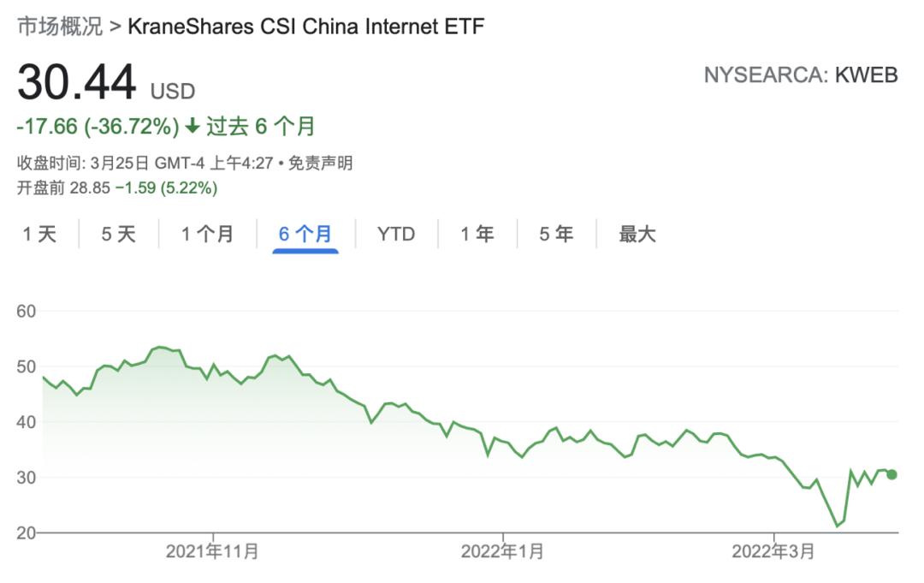Click the NYSEARCA: KWEB ticker label
The height and width of the screenshot is (583, 924).
tap(801, 75)
